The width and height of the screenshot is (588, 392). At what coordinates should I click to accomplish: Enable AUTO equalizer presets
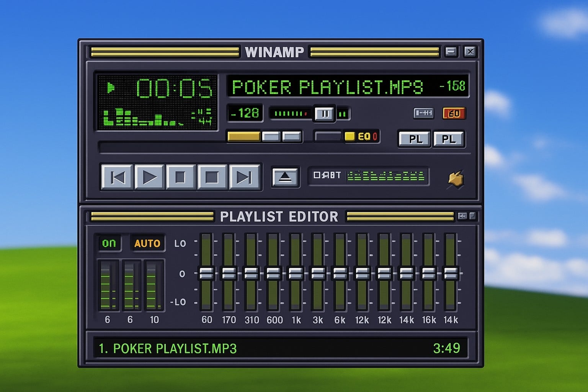point(148,242)
